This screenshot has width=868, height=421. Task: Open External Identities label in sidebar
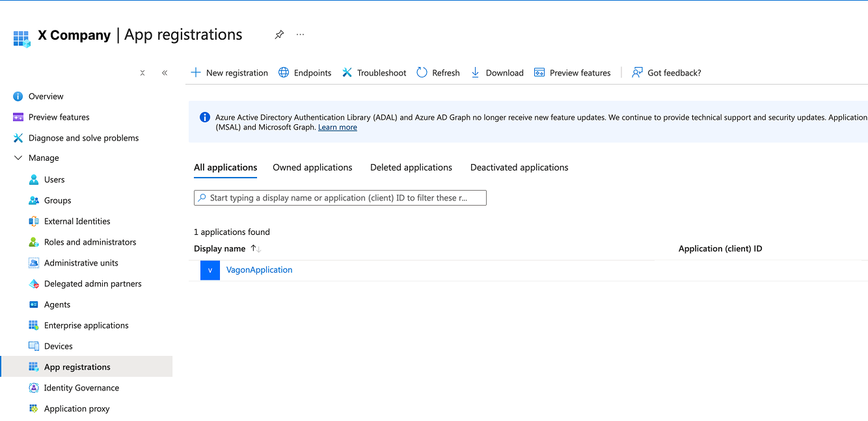[x=77, y=221]
